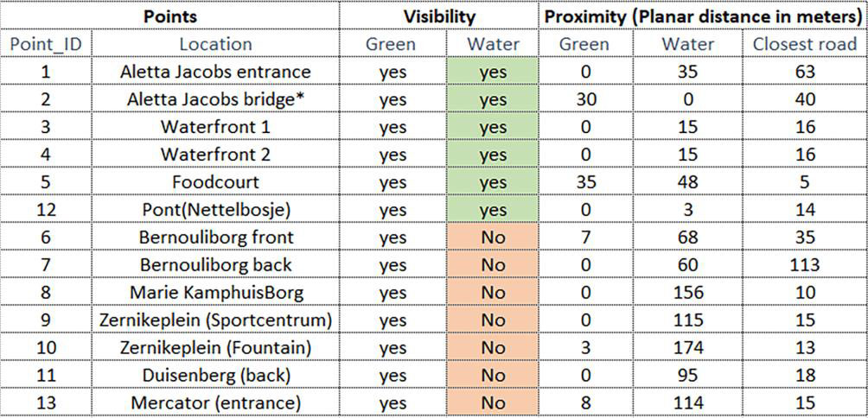This screenshot has width=868, height=418.
Task: Select the "Zernikeplein (Fountain)" cell
Action: pos(215,348)
